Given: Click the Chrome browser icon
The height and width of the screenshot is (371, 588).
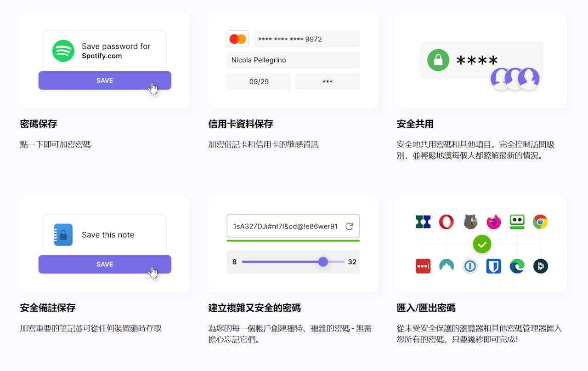Looking at the screenshot, I should pos(540,222).
